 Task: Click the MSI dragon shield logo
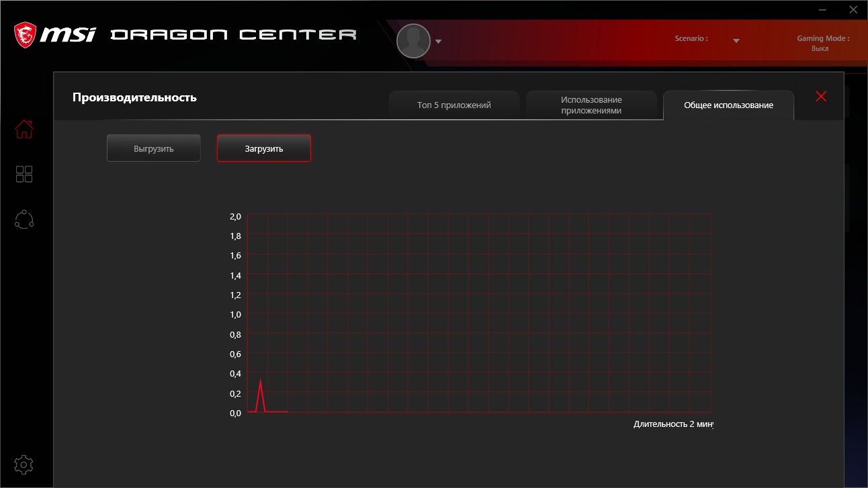(x=26, y=35)
